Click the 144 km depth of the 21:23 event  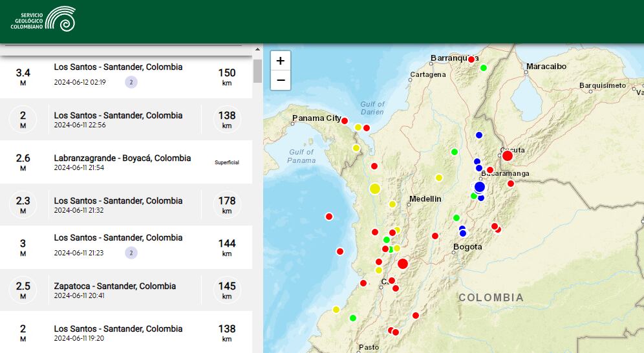point(227,248)
